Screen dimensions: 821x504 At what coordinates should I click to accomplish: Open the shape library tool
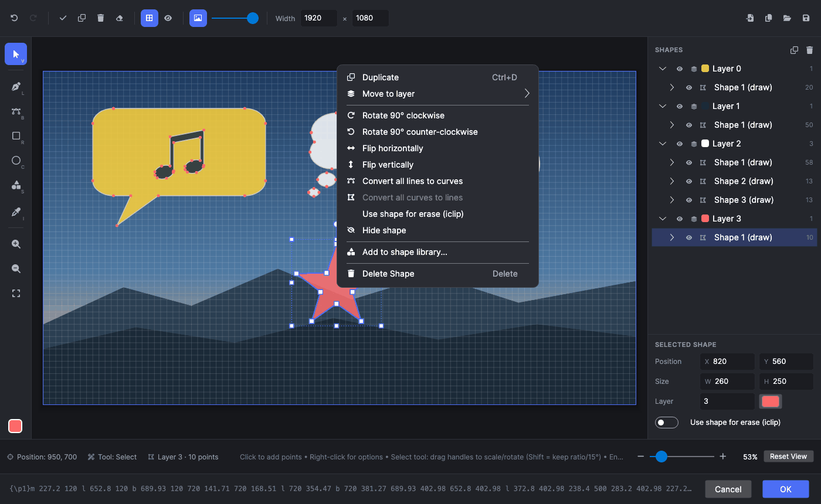[16, 186]
